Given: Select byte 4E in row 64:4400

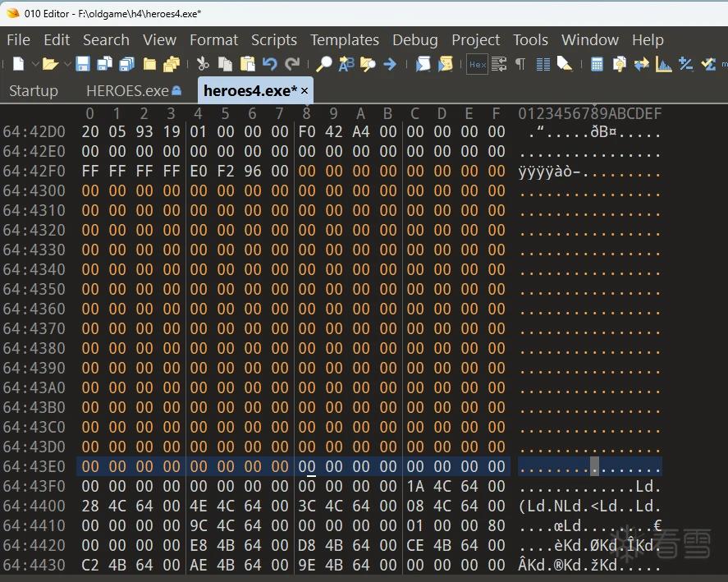Looking at the screenshot, I should coord(199,506).
